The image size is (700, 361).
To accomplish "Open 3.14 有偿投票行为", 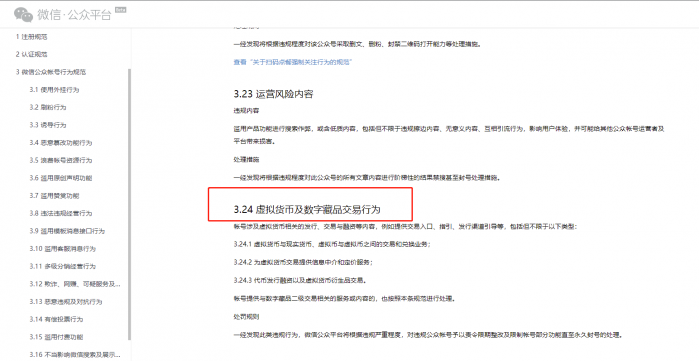I will click(x=57, y=320).
